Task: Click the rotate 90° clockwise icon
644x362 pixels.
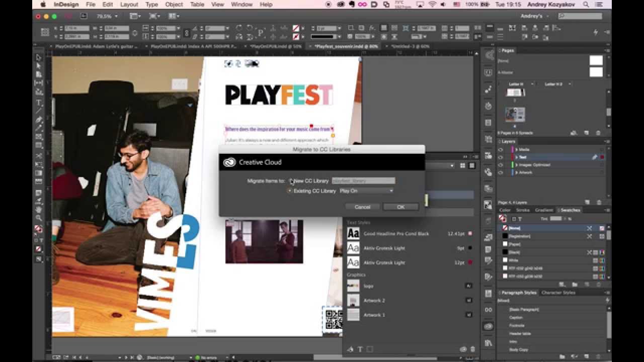Action: pos(240,28)
